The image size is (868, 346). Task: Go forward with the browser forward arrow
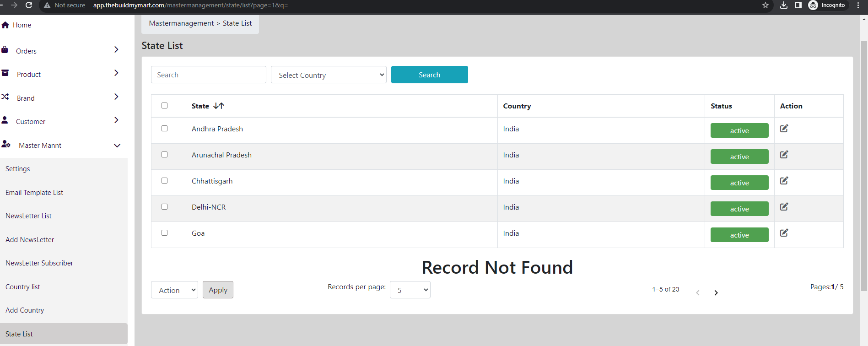[x=14, y=5]
